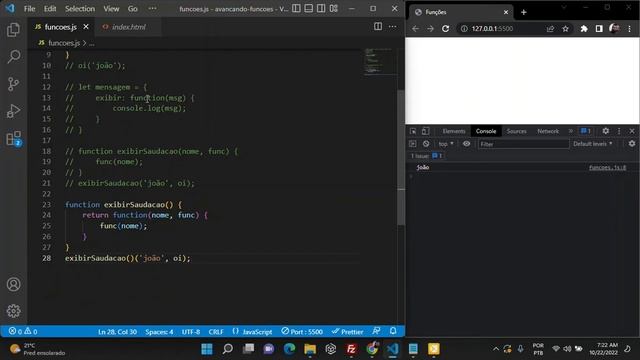Open the Search view in activity bar
The width and height of the screenshot is (640, 360).
(x=13, y=56)
